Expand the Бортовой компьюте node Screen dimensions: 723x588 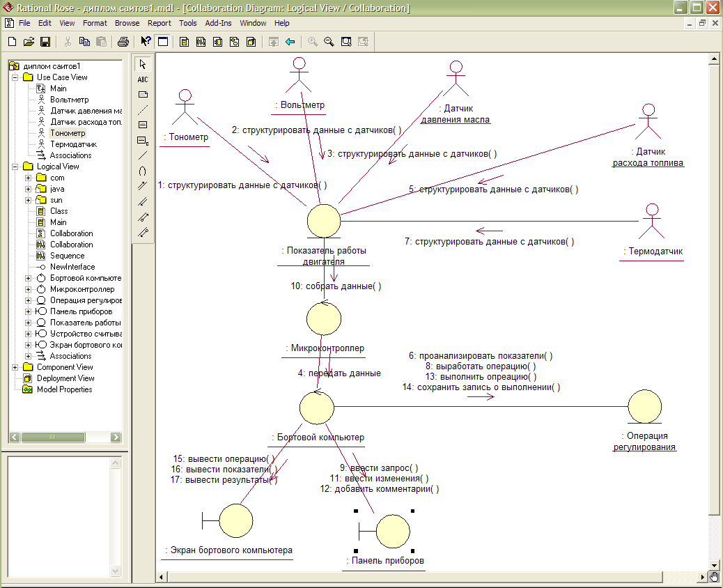point(28,278)
